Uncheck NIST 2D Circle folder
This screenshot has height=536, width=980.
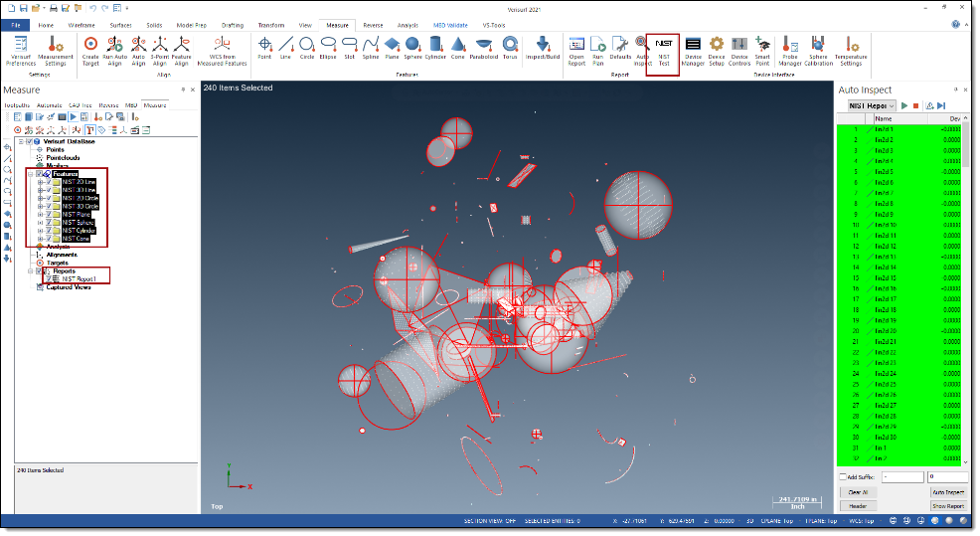pyautogui.click(x=49, y=198)
